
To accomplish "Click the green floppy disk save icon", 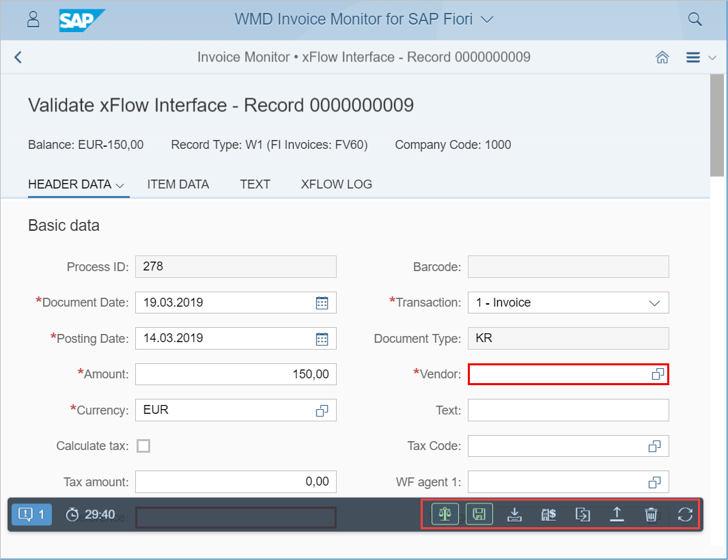I will click(x=479, y=514).
